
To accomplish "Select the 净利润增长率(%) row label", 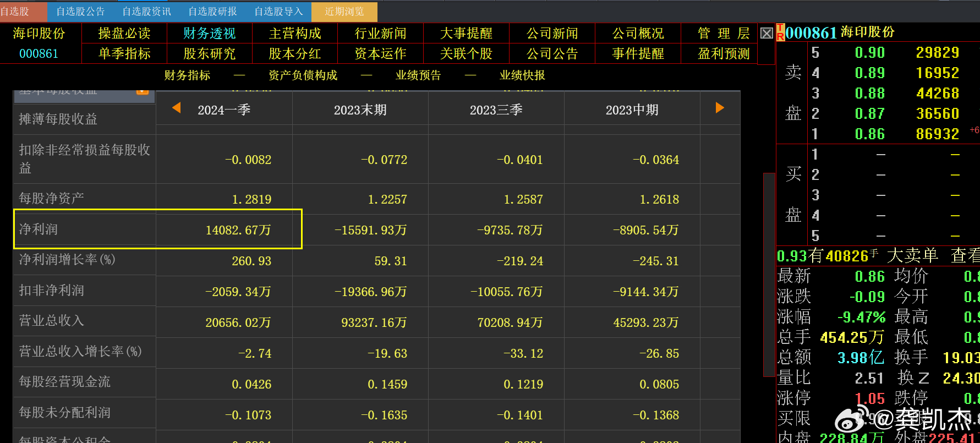I will [x=67, y=260].
